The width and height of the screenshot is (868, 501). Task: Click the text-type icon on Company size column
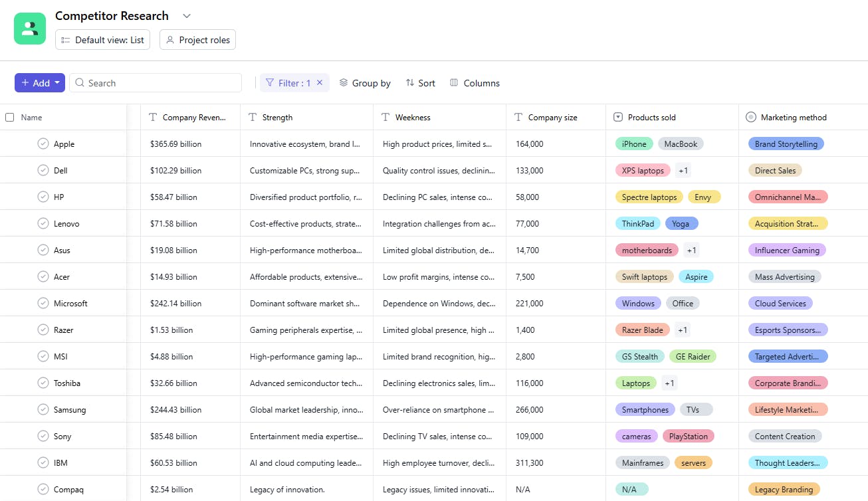[518, 118]
